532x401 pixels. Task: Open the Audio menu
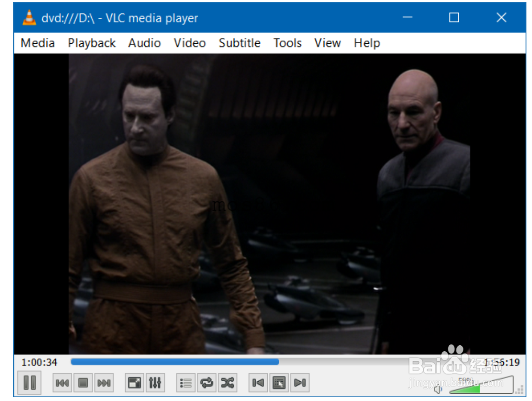144,43
